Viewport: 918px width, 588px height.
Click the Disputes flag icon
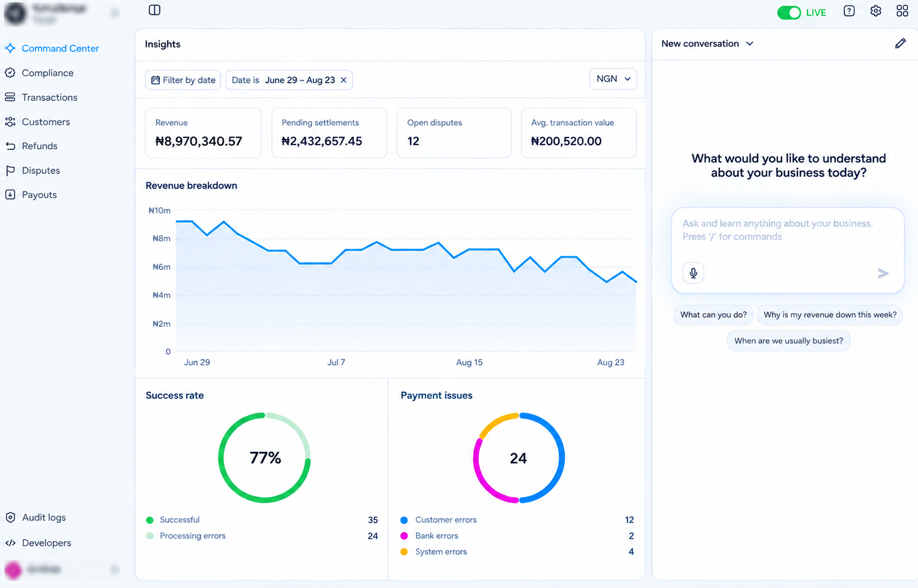coord(10,170)
